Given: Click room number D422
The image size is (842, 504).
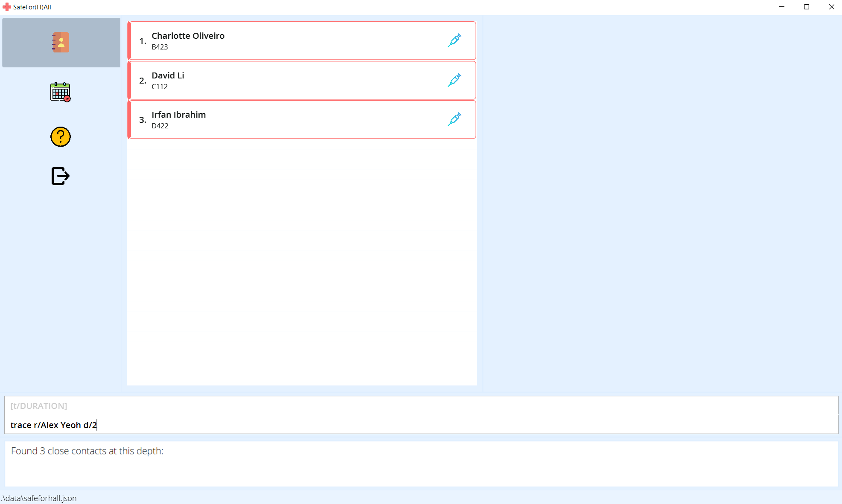Looking at the screenshot, I should 160,126.
